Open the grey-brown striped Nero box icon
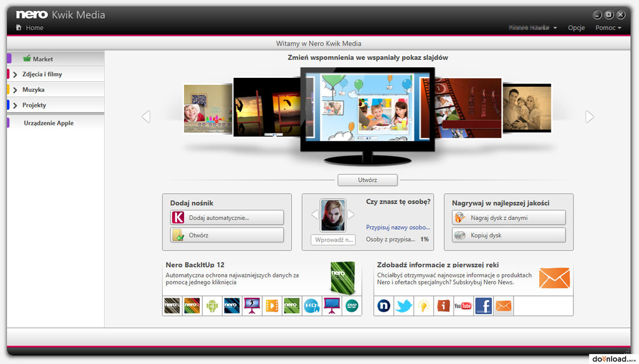Image resolution: width=639 pixels, height=364 pixels. [172, 305]
